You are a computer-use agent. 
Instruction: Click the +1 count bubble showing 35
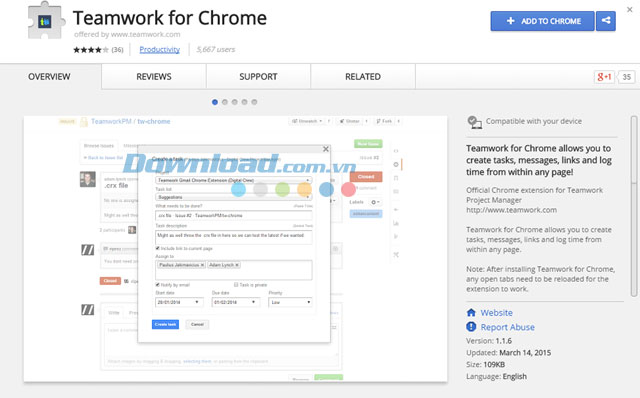point(627,77)
